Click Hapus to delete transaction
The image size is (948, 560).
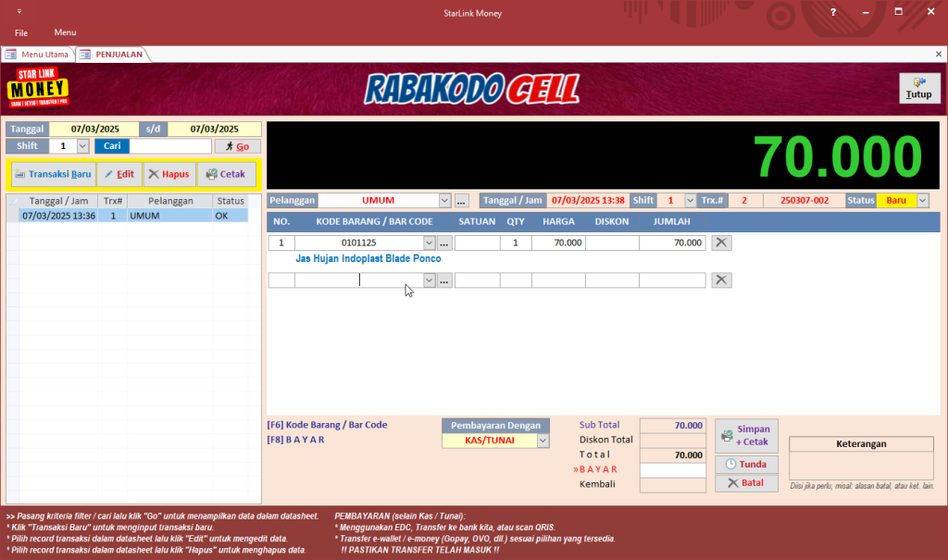point(169,174)
